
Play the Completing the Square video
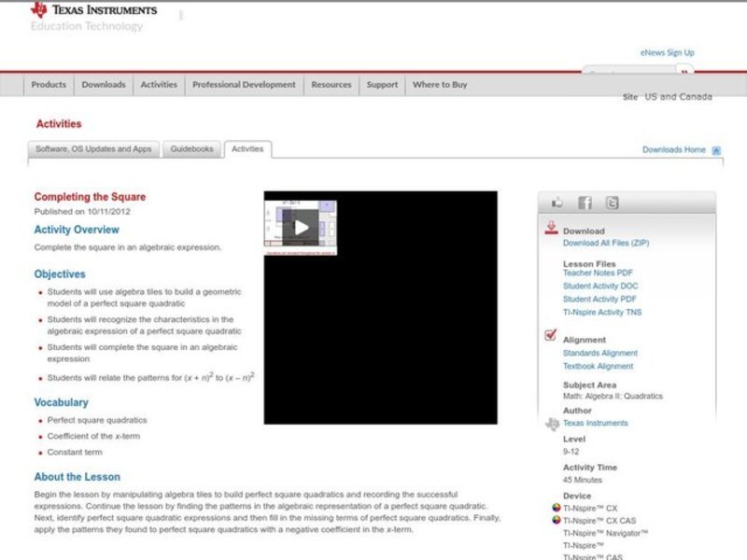(x=301, y=228)
